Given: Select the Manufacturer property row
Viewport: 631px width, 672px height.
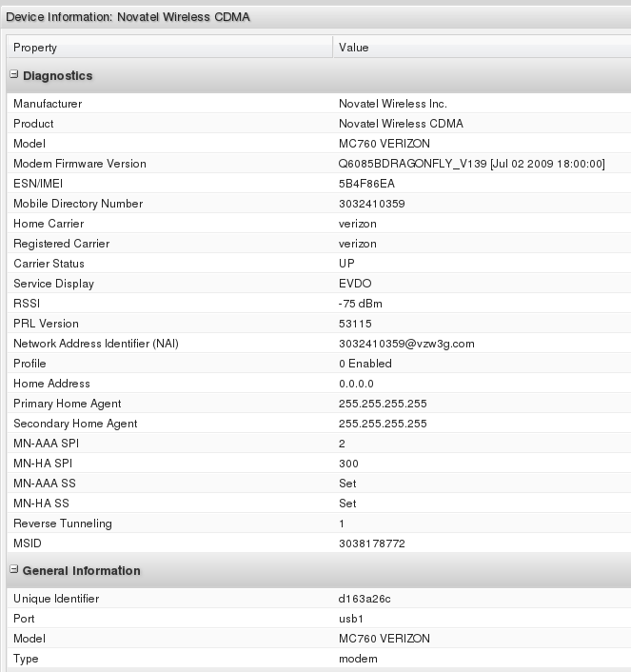Looking at the screenshot, I should pos(48,104).
